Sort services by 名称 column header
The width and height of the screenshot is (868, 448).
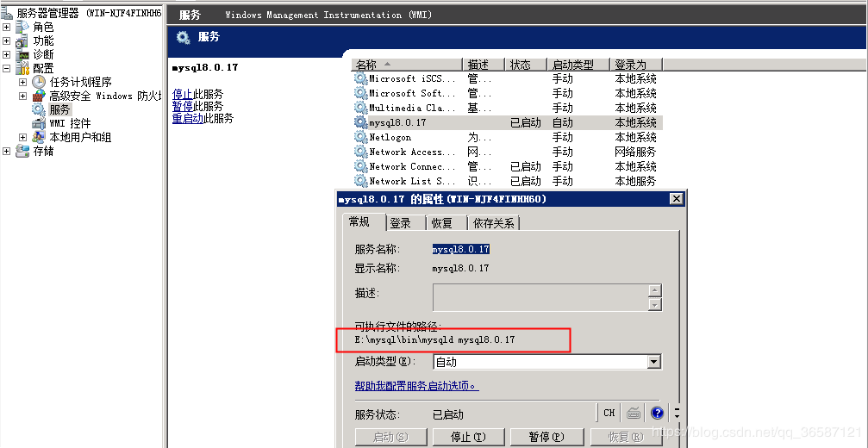click(407, 64)
